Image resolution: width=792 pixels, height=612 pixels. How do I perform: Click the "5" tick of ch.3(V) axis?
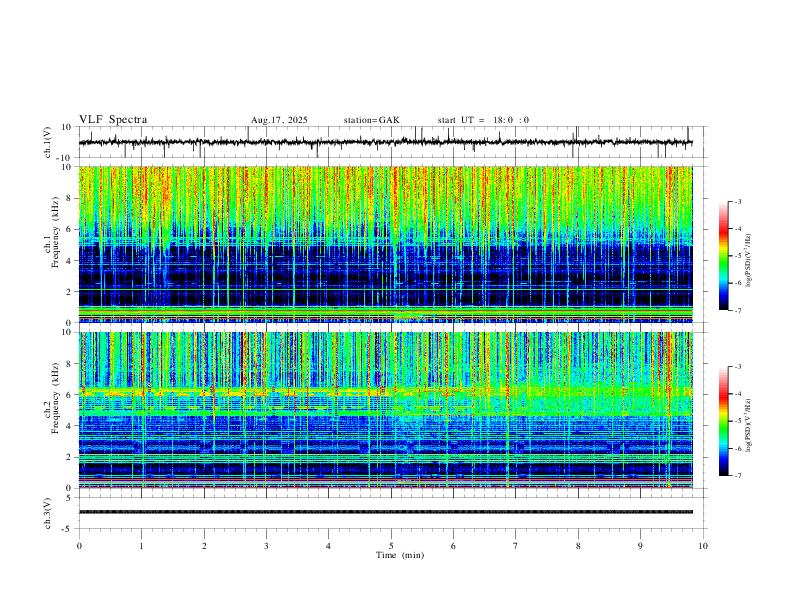pyautogui.click(x=70, y=498)
